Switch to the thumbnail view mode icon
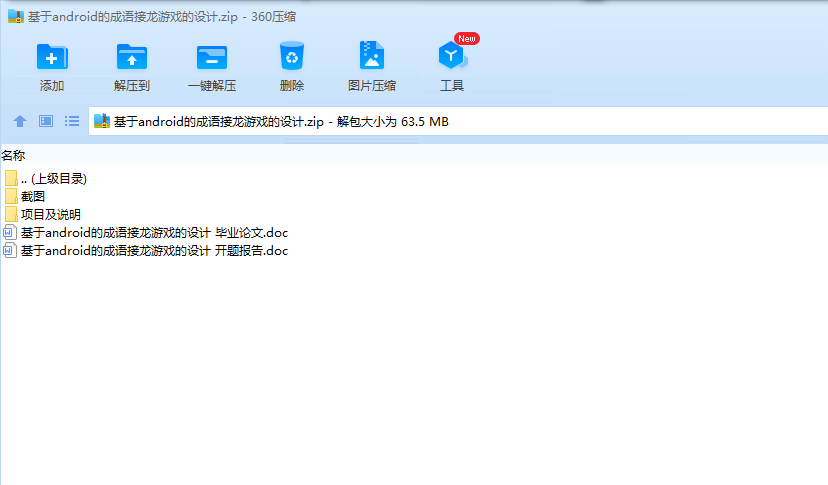 point(46,122)
